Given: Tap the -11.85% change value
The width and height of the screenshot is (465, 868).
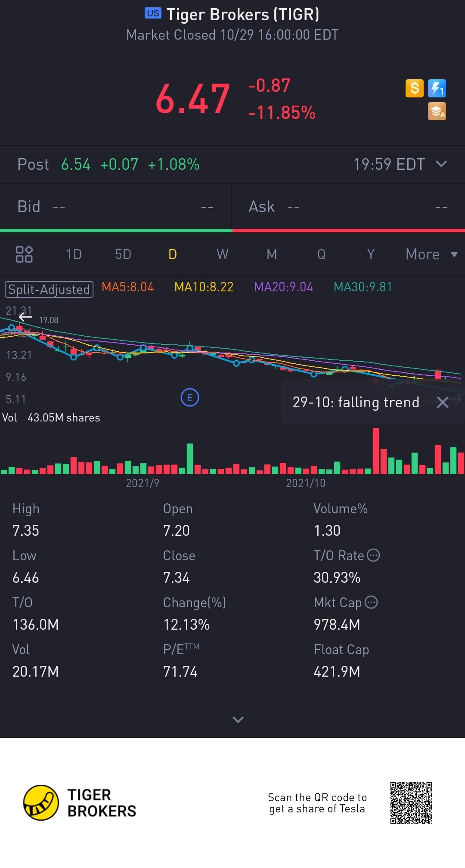Looking at the screenshot, I should point(282,113).
